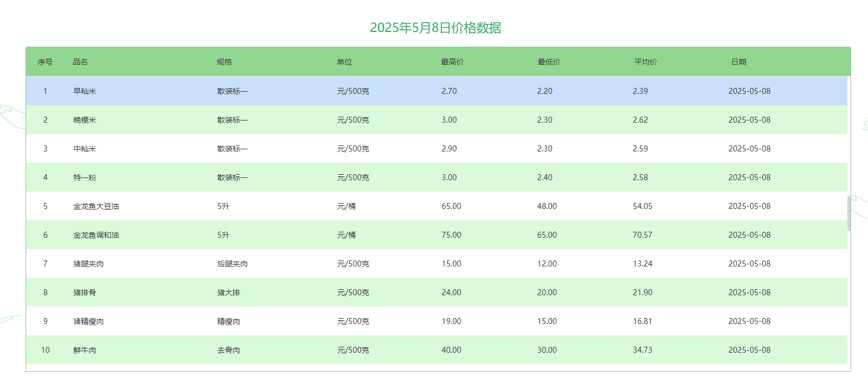Click the 平均价 column header
868x381 pixels.
click(645, 62)
